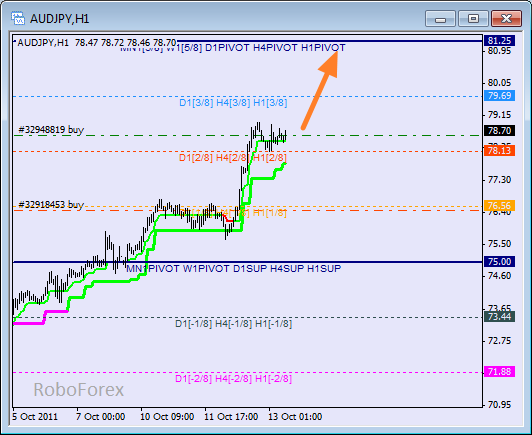Select the D1[-2/8] H4[-2/8] H1[-2/8] label

click(233, 379)
